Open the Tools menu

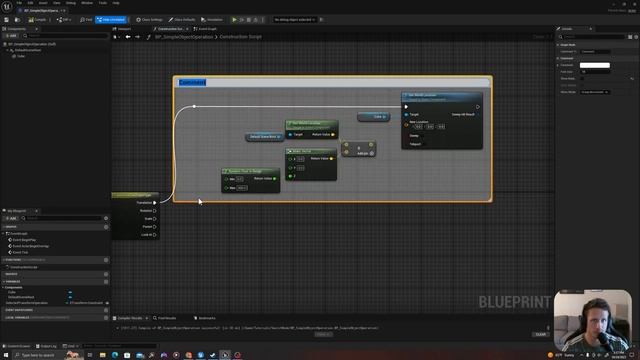point(103,3)
